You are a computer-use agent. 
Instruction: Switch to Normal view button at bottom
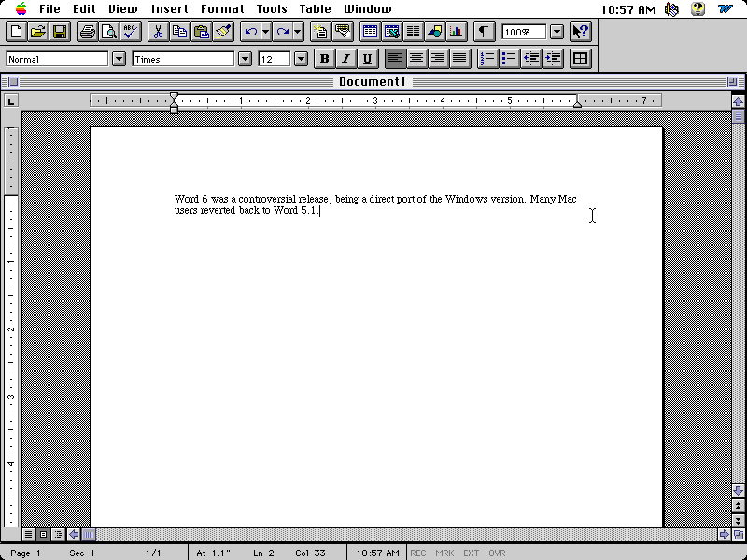[29, 534]
